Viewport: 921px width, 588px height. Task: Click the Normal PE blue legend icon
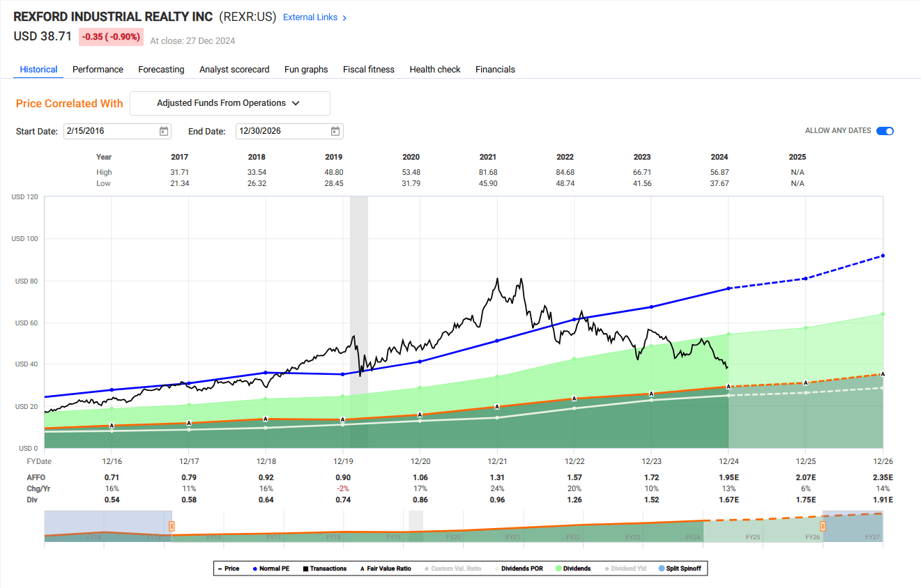254,568
